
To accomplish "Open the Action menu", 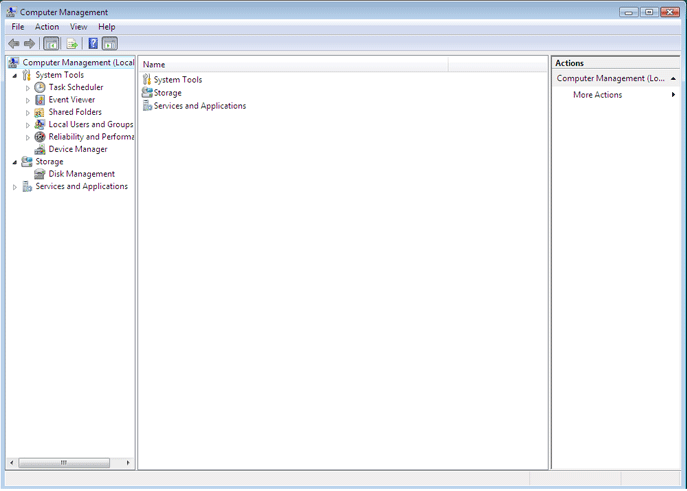I will (x=47, y=27).
